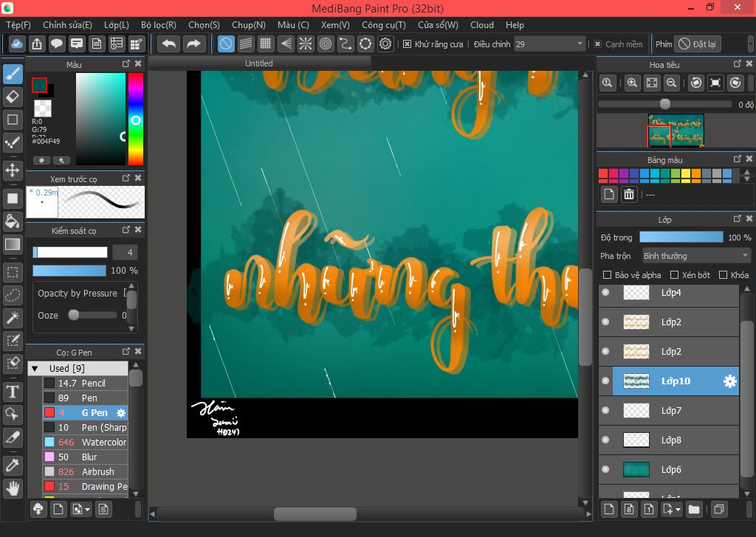Hide the Lớp10 layer
The height and width of the screenshot is (537, 756).
coord(605,381)
